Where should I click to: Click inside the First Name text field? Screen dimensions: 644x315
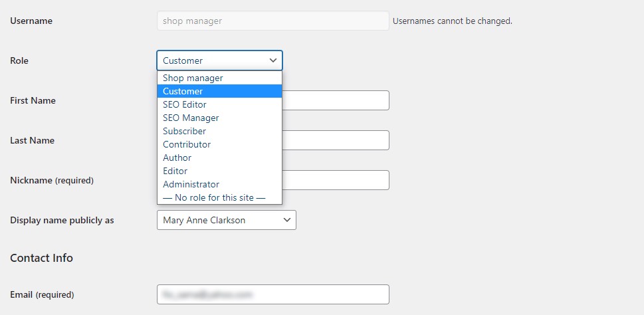(x=335, y=100)
